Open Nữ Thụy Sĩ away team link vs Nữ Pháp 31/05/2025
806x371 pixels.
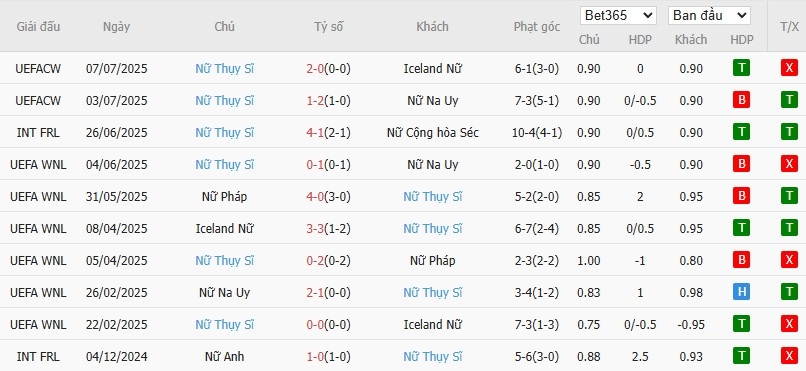433,197
